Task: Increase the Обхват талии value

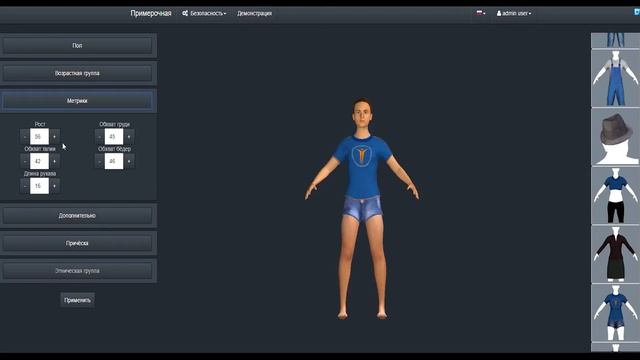Action: pyautogui.click(x=54, y=161)
